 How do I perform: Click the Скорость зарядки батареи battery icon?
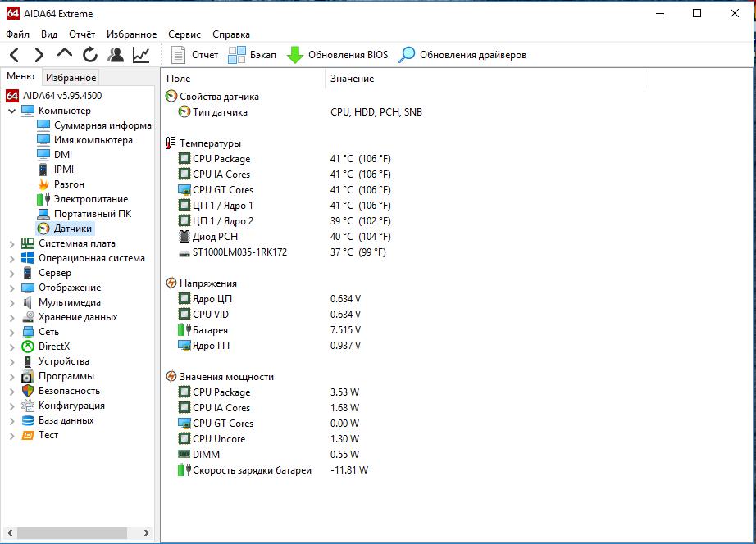coord(184,469)
